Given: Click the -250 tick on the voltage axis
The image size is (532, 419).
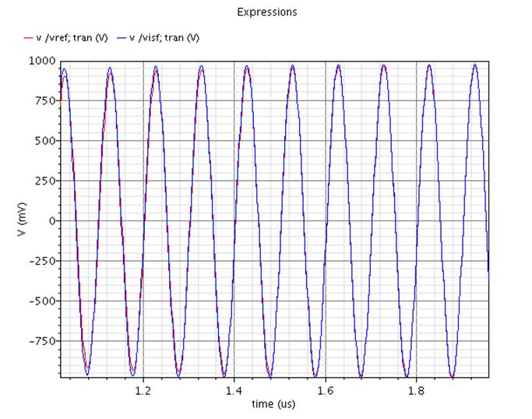Looking at the screenshot, I should (x=42, y=261).
